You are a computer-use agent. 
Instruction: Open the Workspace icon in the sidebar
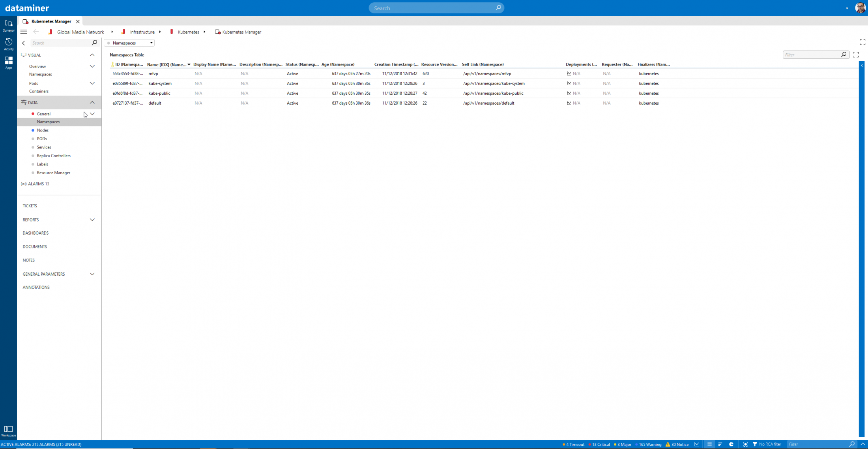click(x=8, y=431)
